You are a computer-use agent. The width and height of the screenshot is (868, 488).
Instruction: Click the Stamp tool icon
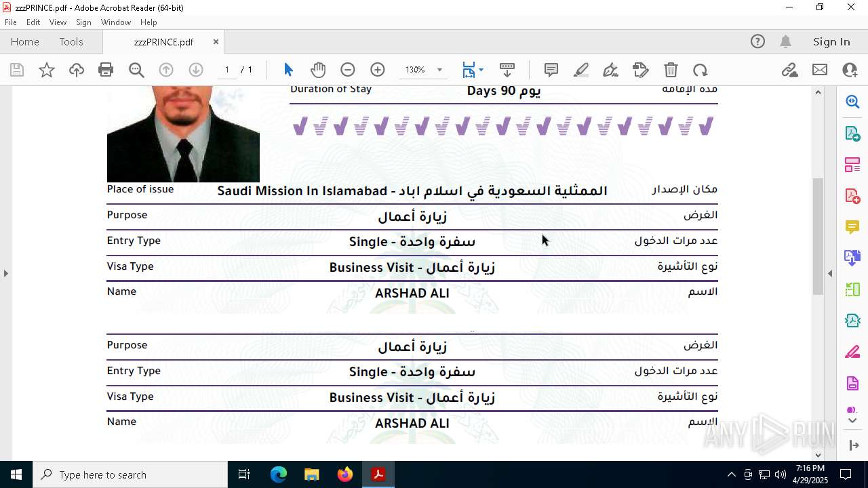tap(641, 70)
